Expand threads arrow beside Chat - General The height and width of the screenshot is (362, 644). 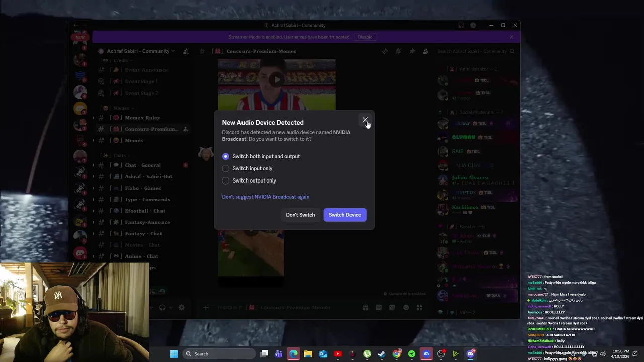(x=93, y=165)
